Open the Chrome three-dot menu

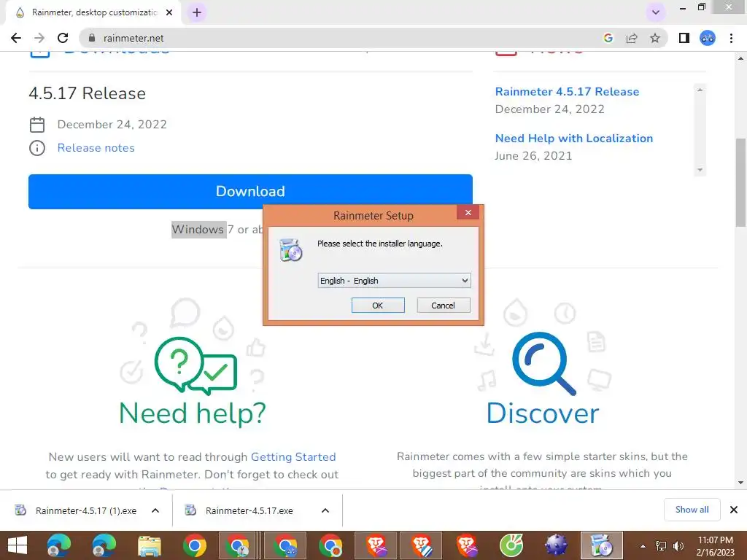731,38
